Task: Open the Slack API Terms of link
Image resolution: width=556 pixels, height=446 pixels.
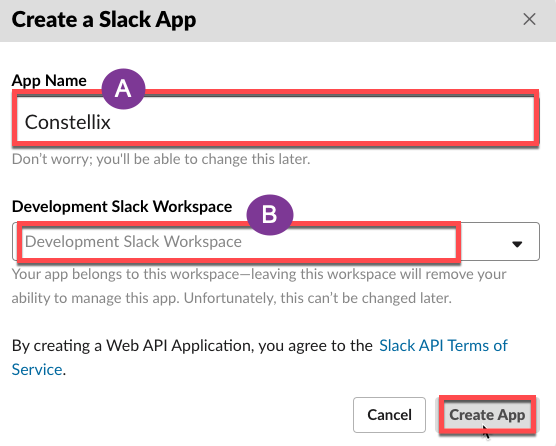Action: (443, 345)
